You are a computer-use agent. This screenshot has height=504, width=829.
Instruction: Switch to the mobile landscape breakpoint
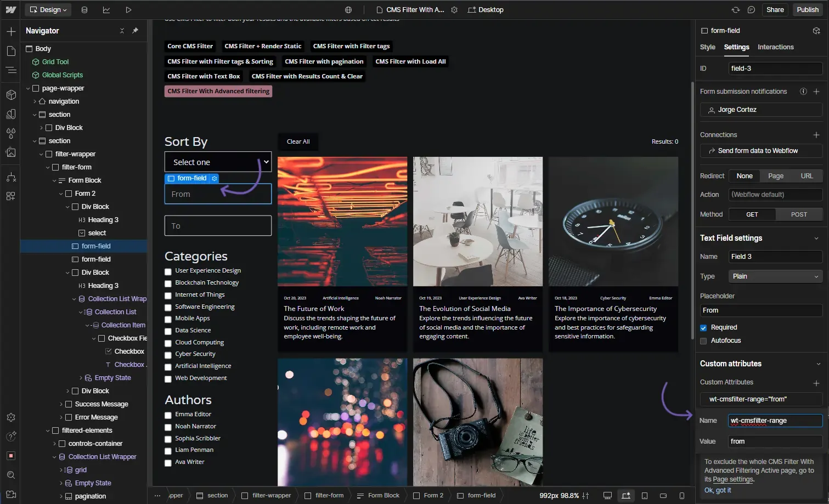coord(663,496)
